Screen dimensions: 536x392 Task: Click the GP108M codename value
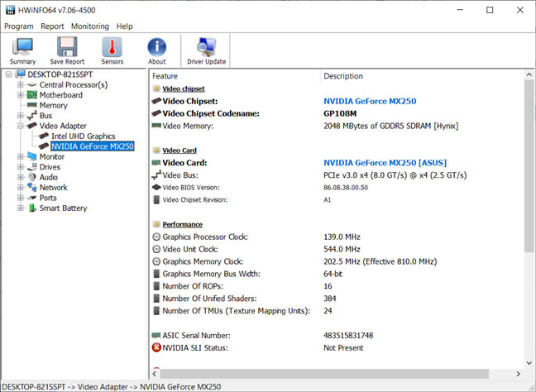340,113
